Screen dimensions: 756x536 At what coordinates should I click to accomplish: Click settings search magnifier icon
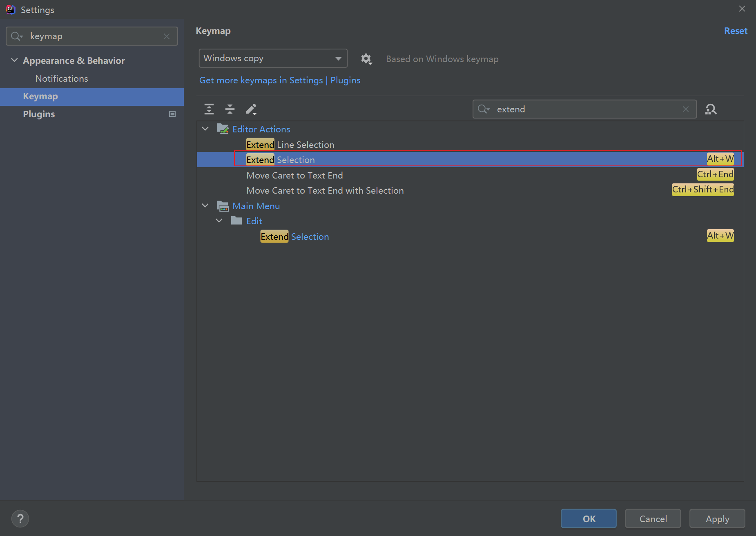point(17,36)
